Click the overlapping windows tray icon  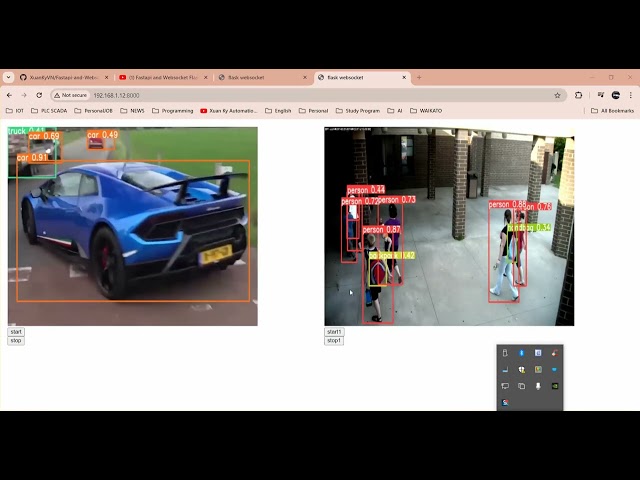pos(521,386)
